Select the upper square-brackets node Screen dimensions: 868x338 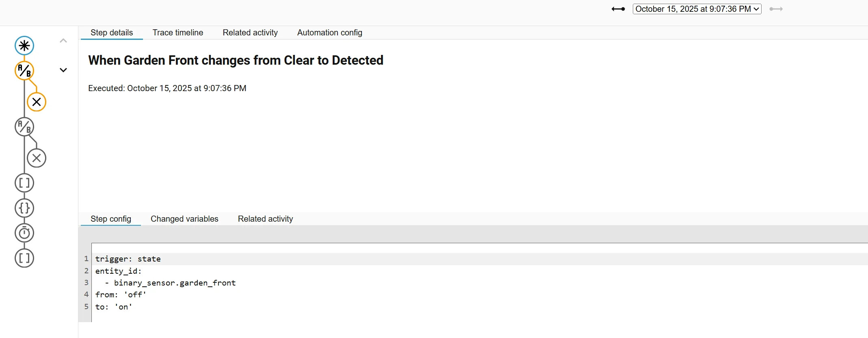tap(24, 183)
